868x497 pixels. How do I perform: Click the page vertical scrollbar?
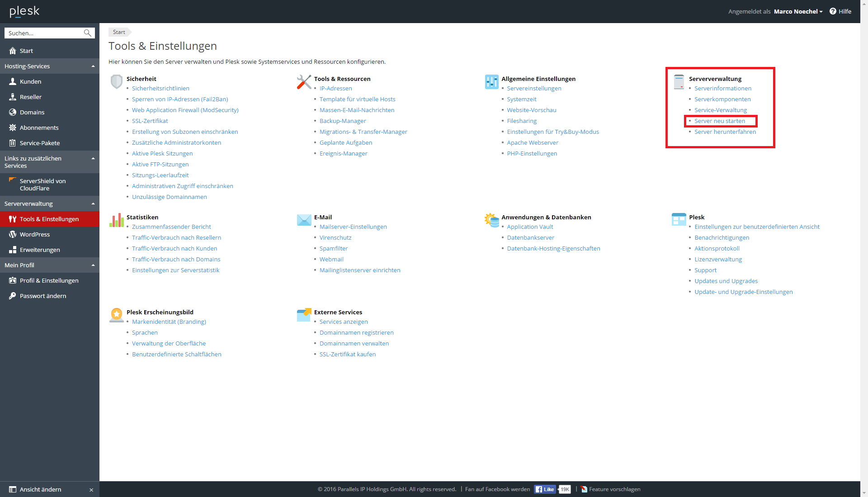click(x=864, y=249)
